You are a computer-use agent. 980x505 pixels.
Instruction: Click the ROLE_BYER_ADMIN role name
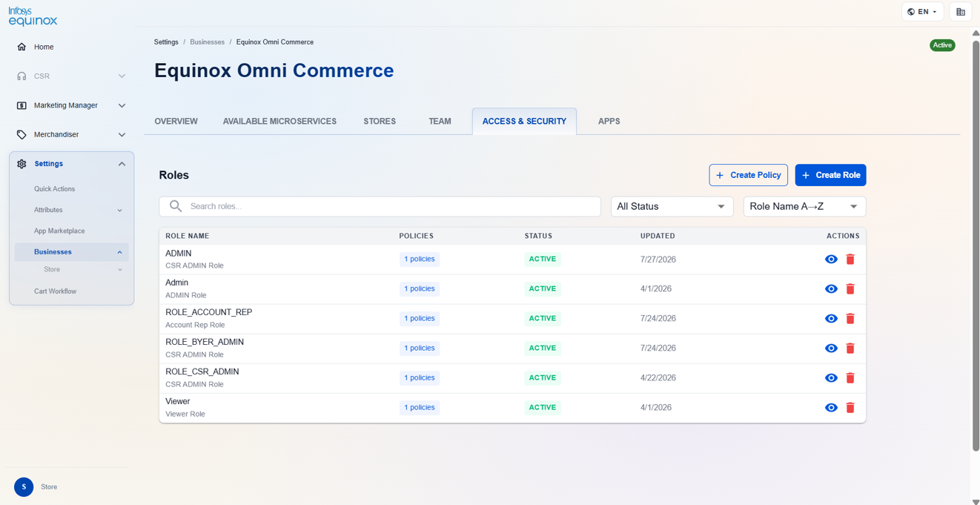(x=205, y=342)
